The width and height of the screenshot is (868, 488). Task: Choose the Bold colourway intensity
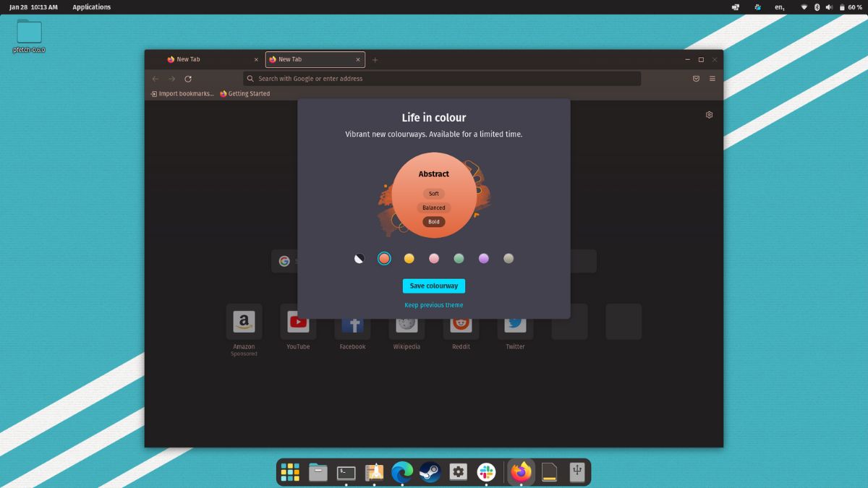(433, 222)
